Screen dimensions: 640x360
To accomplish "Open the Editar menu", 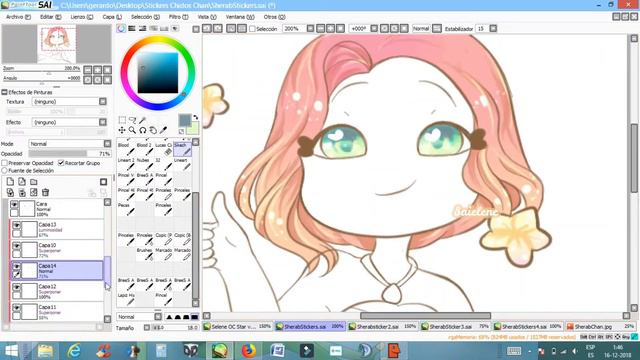I will pos(50,17).
